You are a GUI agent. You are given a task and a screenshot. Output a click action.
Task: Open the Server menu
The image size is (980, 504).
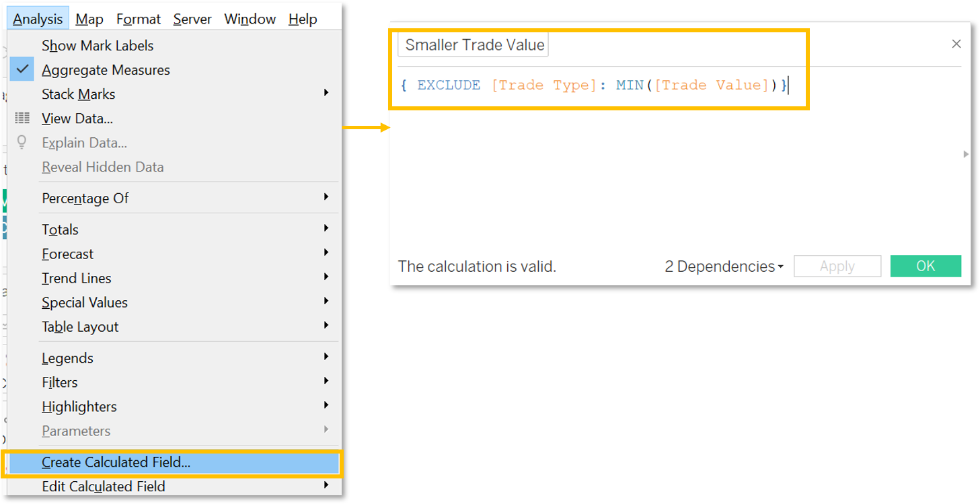click(192, 19)
